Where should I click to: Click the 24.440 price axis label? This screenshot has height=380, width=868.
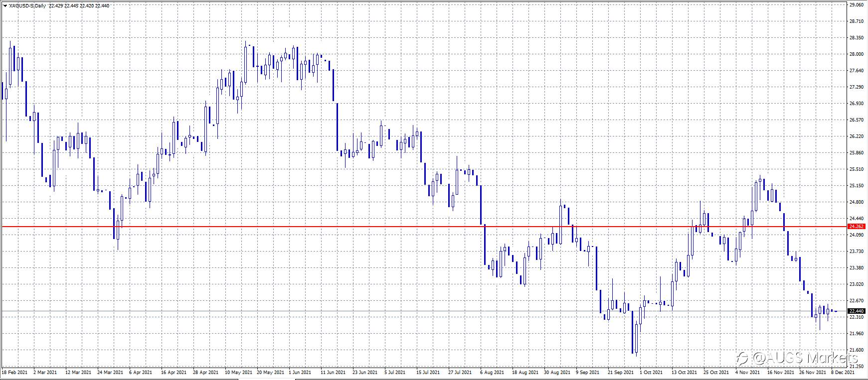[856, 219]
